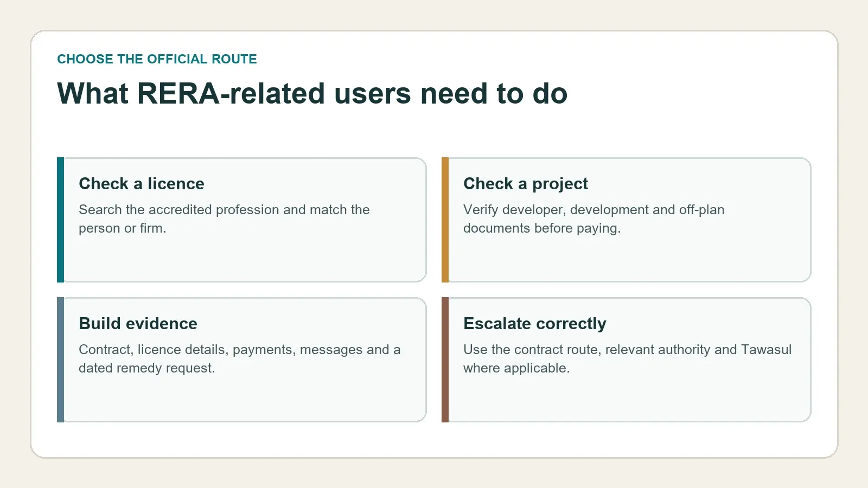Click the 'Escalate correctly' card title
The width and height of the screenshot is (868, 488).
535,324
